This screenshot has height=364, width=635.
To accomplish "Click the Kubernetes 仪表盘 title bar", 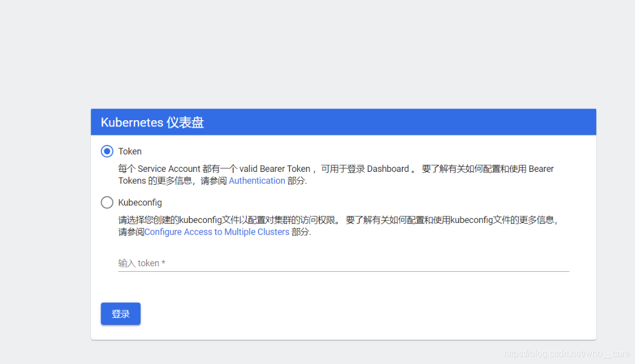I will (343, 121).
